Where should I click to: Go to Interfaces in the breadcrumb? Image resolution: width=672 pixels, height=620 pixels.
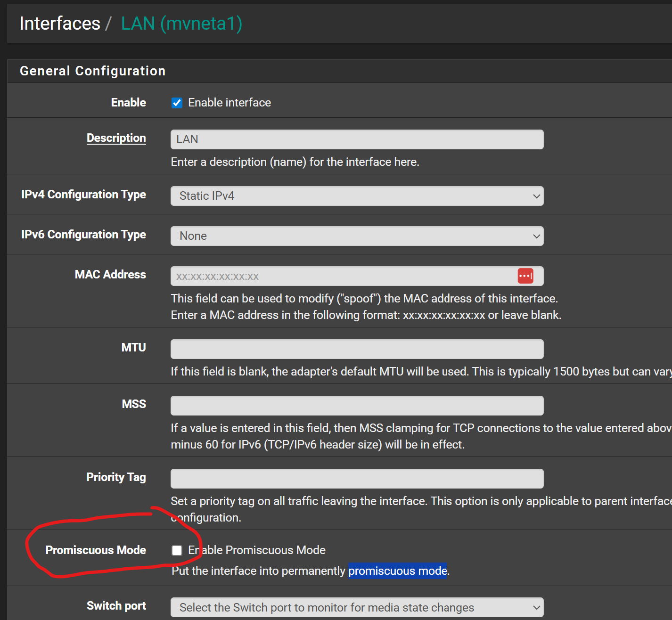coord(60,24)
